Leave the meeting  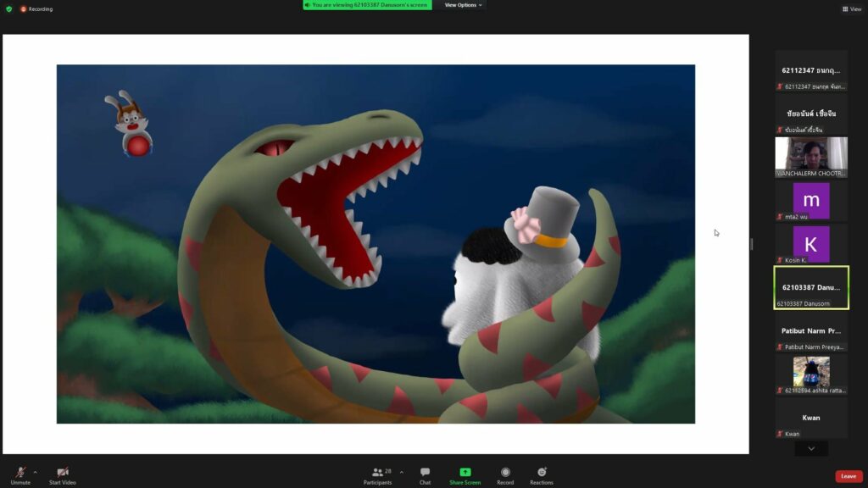point(849,476)
